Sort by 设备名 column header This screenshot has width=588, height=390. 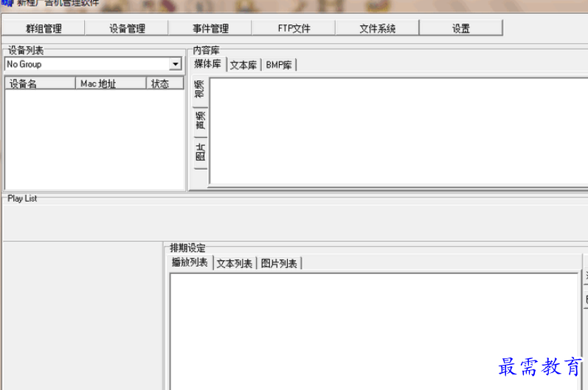(40, 83)
